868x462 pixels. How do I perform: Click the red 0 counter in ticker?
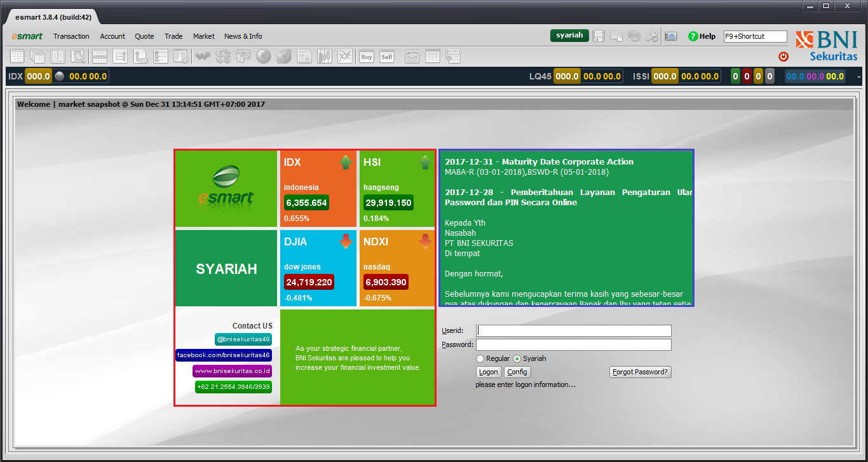coord(747,76)
